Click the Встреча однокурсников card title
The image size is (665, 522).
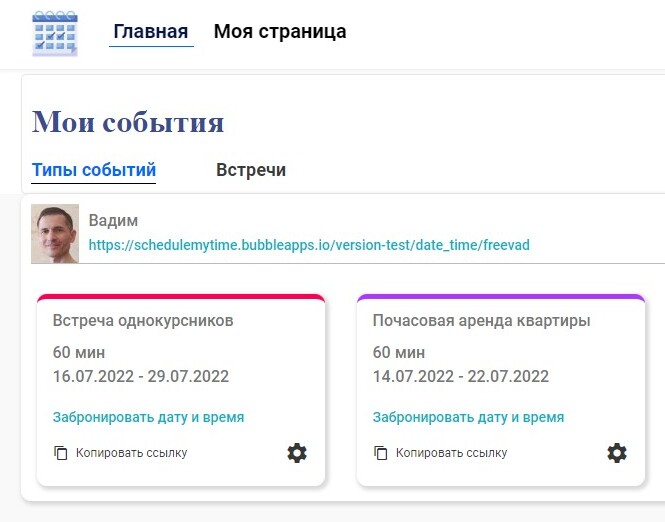pos(143,321)
